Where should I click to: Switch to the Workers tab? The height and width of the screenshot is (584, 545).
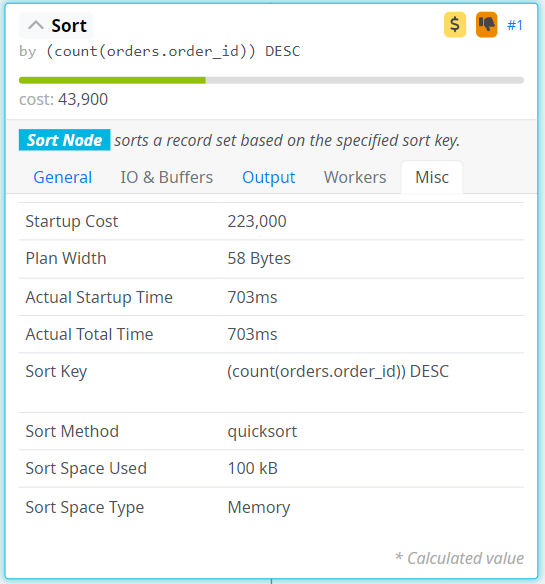355,177
